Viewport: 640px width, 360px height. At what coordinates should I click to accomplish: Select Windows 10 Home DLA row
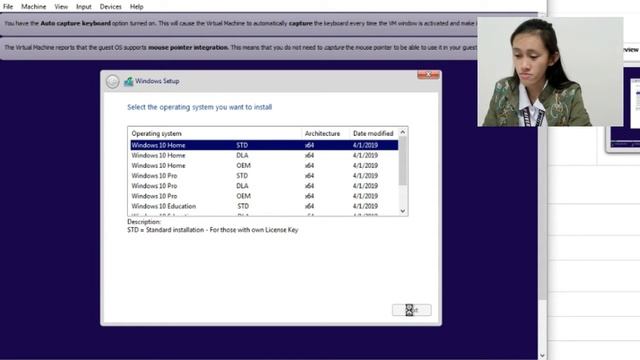[x=264, y=156]
